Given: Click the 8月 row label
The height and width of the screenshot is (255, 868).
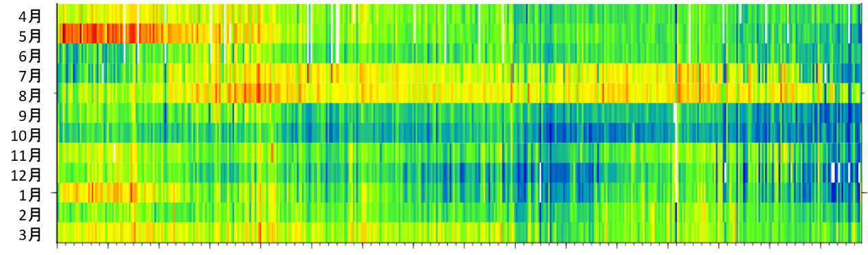Looking at the screenshot, I should (x=30, y=95).
